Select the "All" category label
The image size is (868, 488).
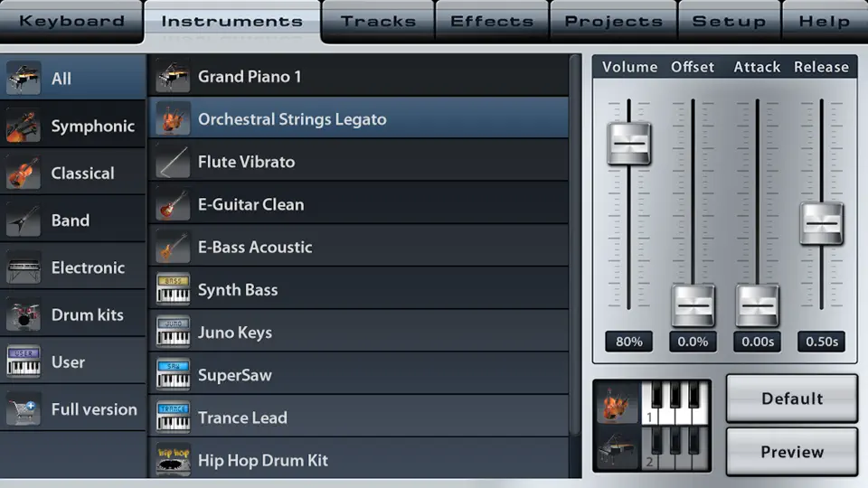coord(61,79)
